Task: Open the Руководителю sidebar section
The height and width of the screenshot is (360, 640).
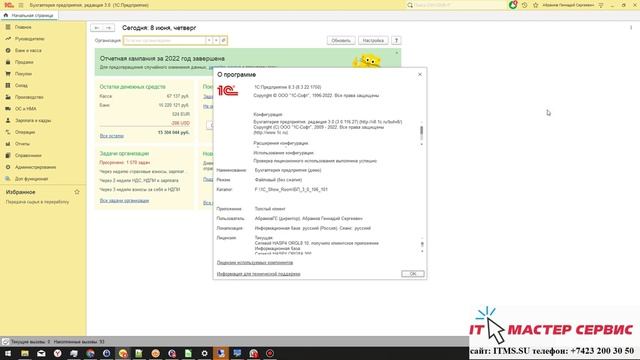Action: [x=29, y=39]
